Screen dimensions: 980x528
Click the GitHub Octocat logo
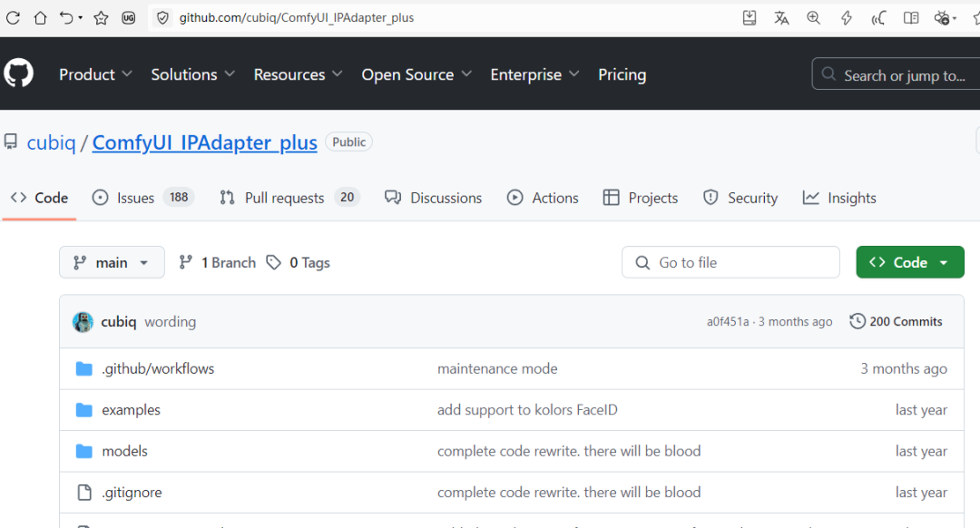click(x=19, y=73)
